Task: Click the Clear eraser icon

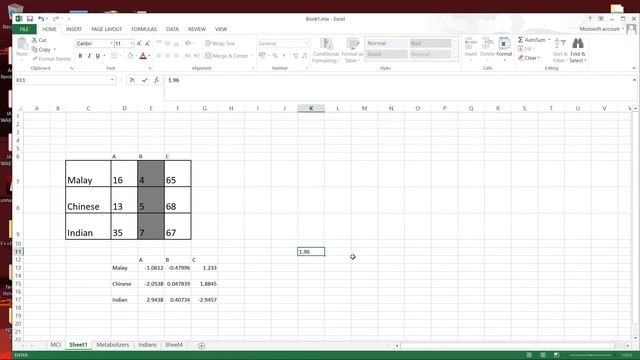Action: pos(521,58)
